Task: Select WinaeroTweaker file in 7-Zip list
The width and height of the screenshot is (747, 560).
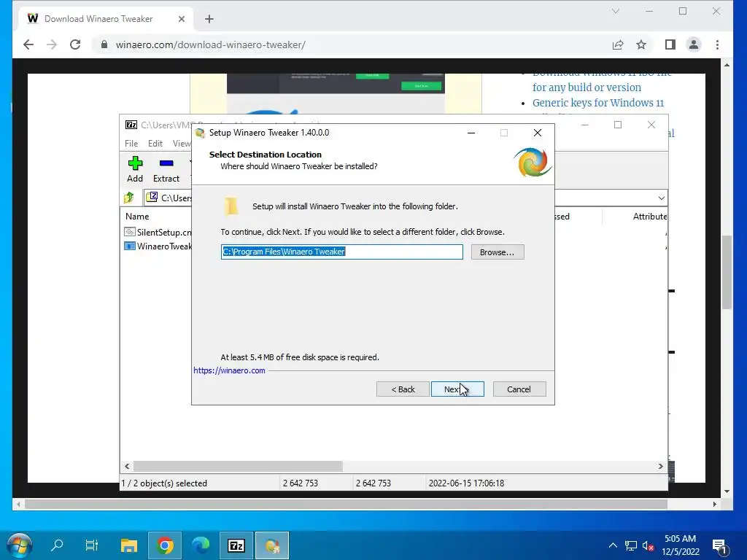Action: [158, 246]
